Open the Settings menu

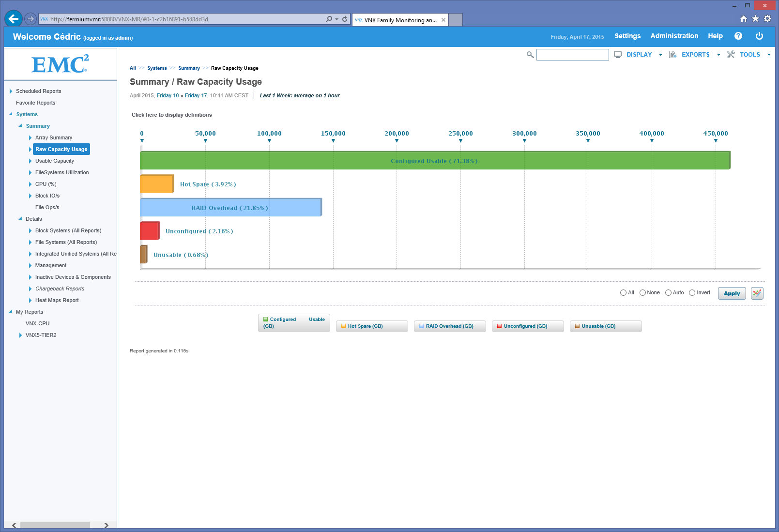pos(627,36)
